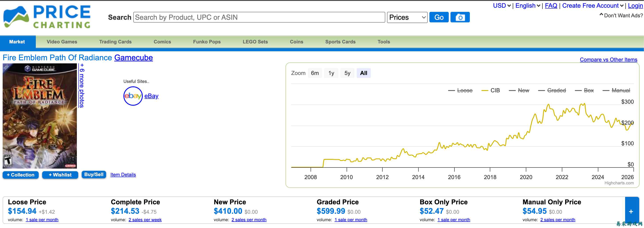644x228 pixels.
Task: Open the Compare vs Other Items link
Action: coord(608,60)
